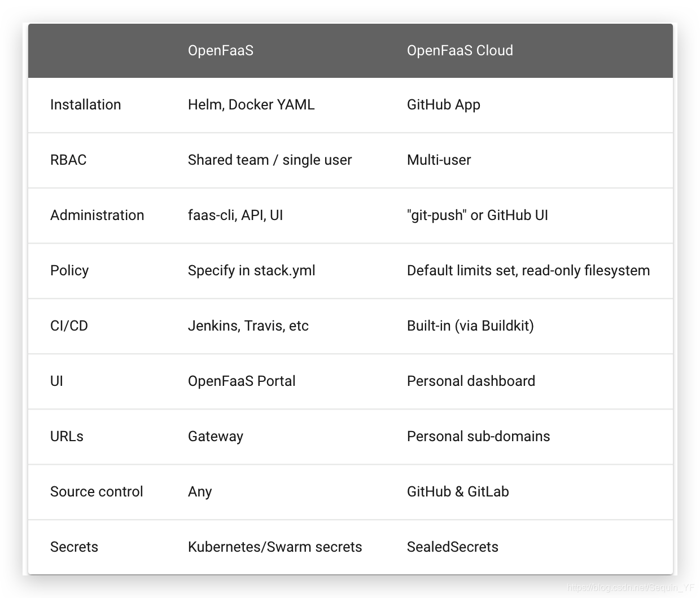
Task: Click the 'Personal sub-domains' cell
Action: coord(478,436)
